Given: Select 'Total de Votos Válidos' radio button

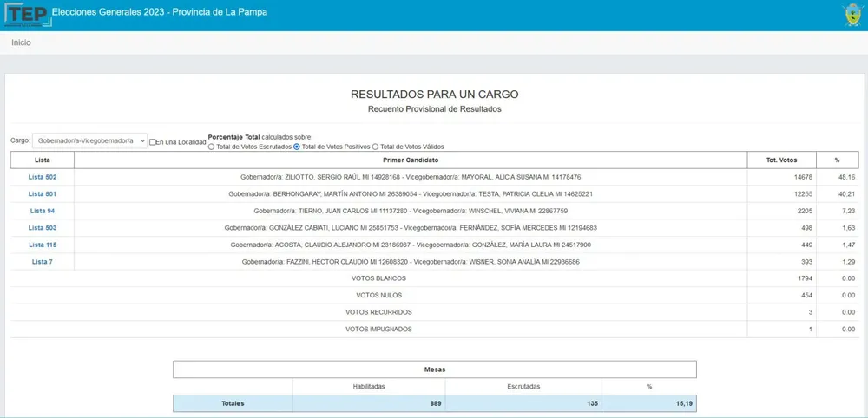Looking at the screenshot, I should tap(375, 147).
